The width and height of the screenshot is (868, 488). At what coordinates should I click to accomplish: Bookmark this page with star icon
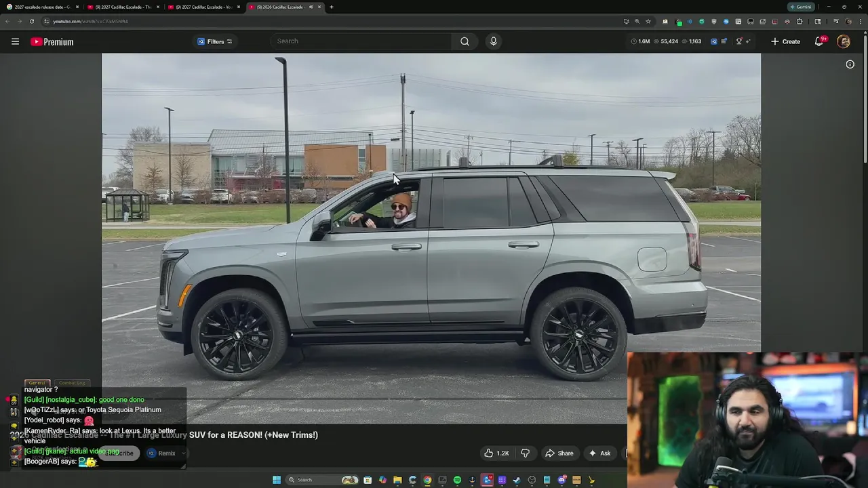pos(648,21)
